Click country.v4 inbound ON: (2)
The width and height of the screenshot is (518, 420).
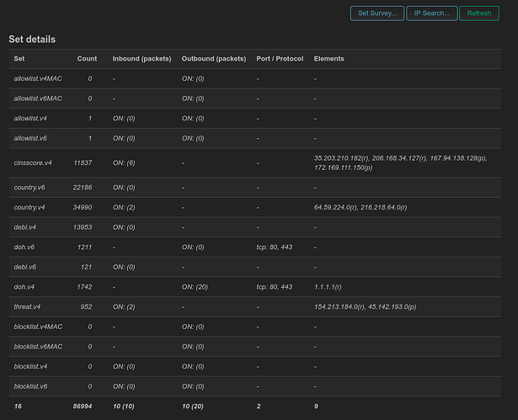coord(124,207)
